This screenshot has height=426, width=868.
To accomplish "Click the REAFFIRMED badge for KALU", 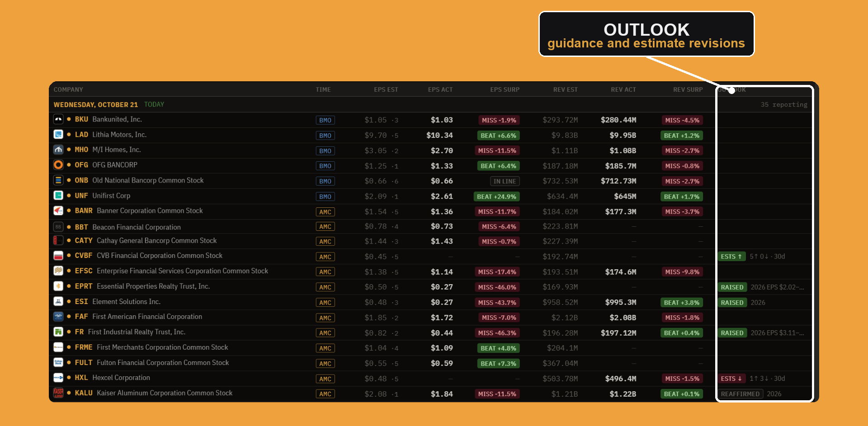I will [x=740, y=394].
